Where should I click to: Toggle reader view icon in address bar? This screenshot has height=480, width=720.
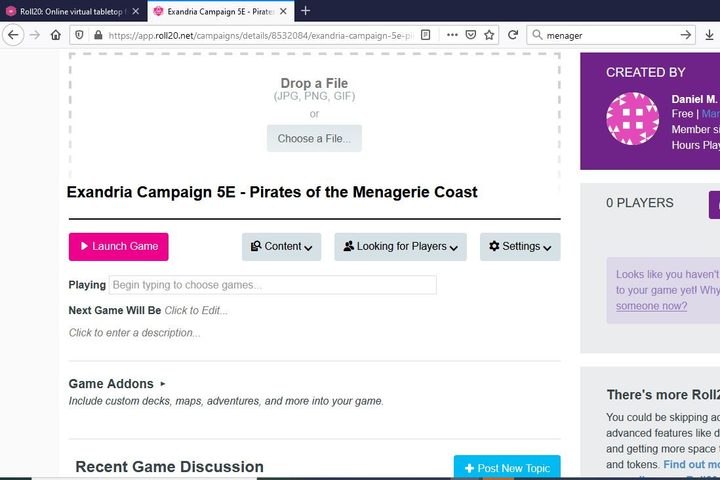[x=426, y=35]
